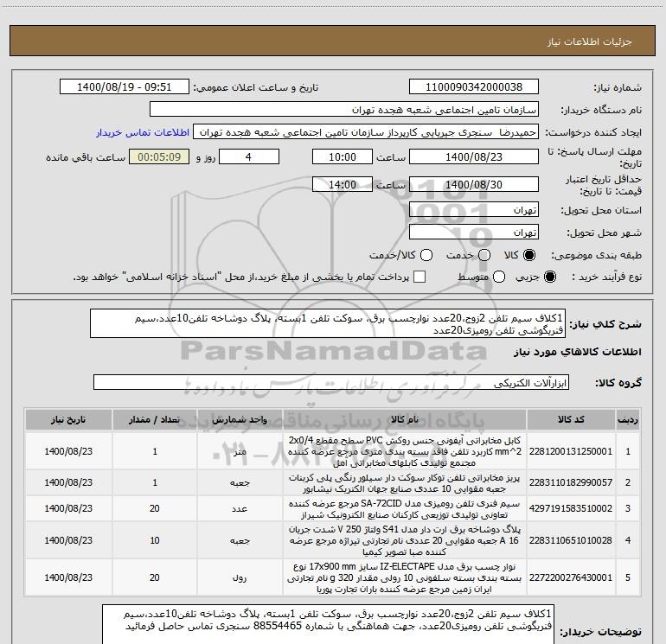Click the جزئیات اطلاعات نیاز header bar
This screenshot has height=644, width=666.
[x=332, y=41]
